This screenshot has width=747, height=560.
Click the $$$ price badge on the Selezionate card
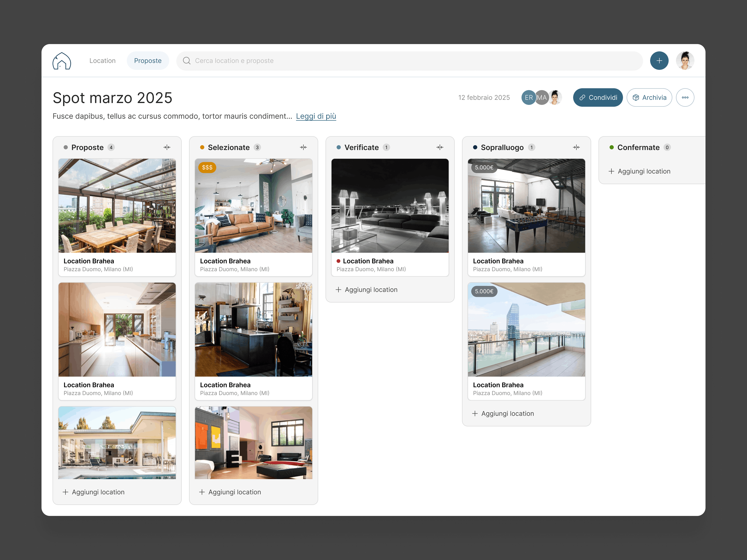tap(207, 167)
